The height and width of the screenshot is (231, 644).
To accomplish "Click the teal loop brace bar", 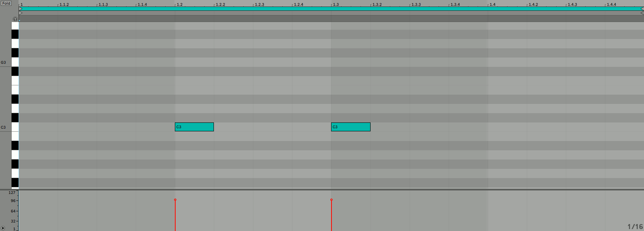I will point(331,8).
